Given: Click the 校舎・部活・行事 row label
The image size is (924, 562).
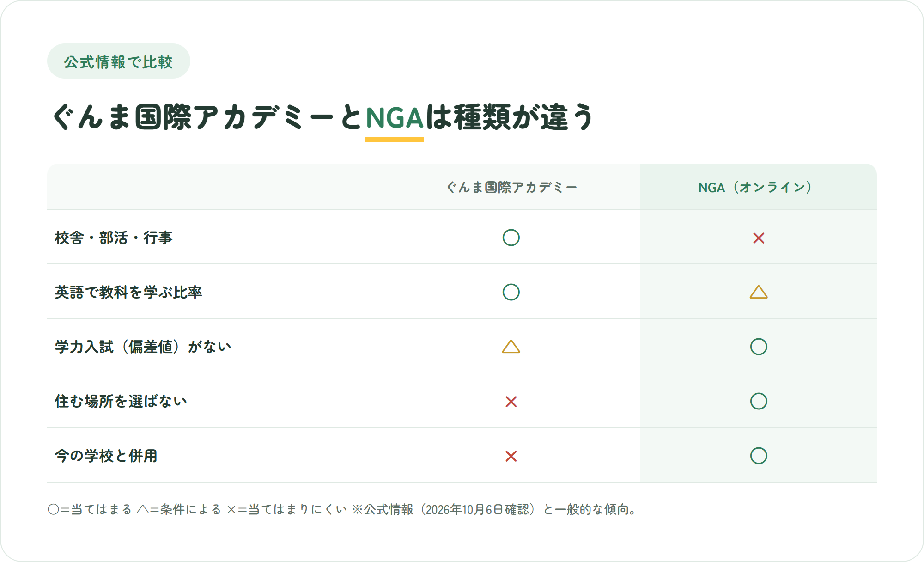Looking at the screenshot, I should (114, 238).
